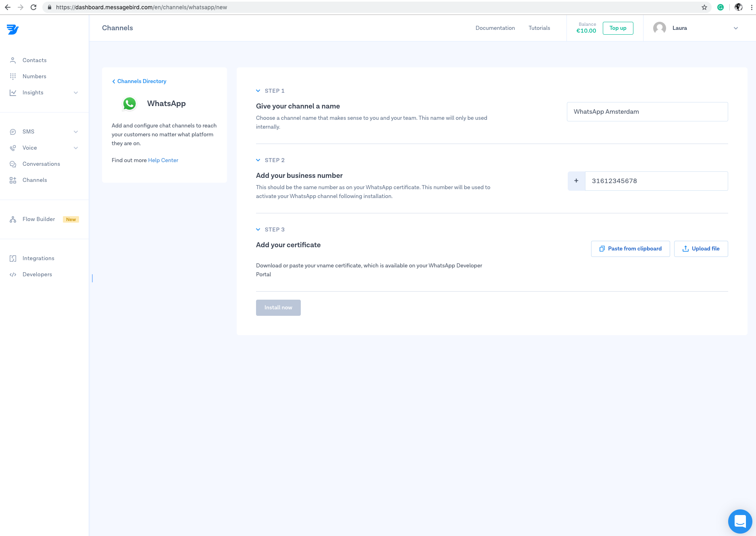Open the browser three-dot menu

[x=752, y=7]
